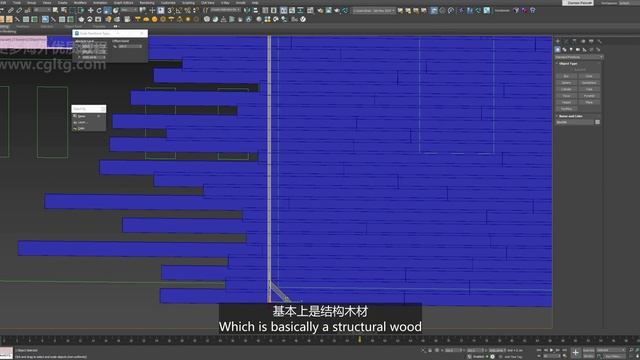Click the highlighted Select and Scale tool
Image resolution: width=640 pixels, height=360 pixels.
click(107, 10)
